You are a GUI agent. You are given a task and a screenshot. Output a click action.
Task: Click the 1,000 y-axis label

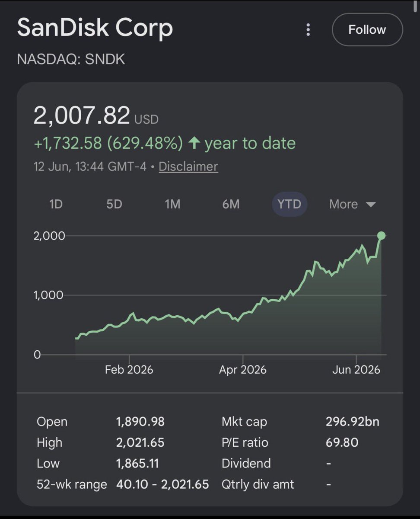49,295
